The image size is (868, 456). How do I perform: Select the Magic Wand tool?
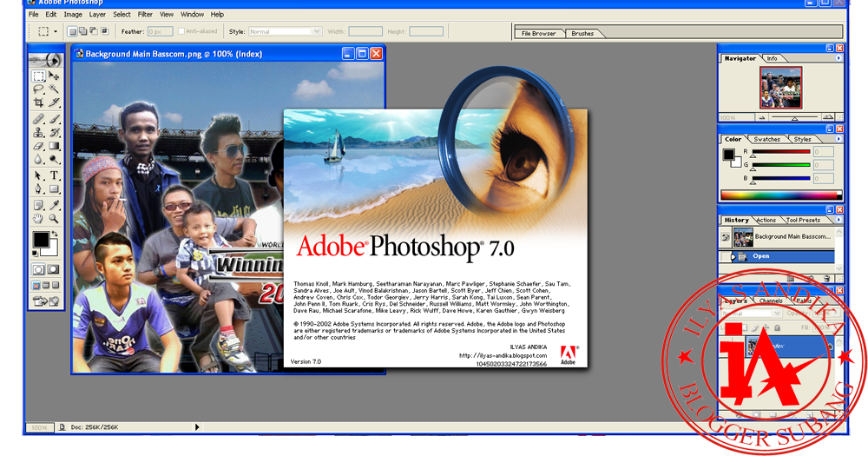(x=54, y=89)
